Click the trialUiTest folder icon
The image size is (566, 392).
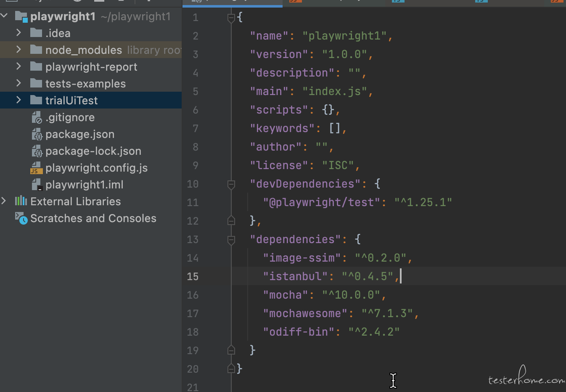point(36,100)
